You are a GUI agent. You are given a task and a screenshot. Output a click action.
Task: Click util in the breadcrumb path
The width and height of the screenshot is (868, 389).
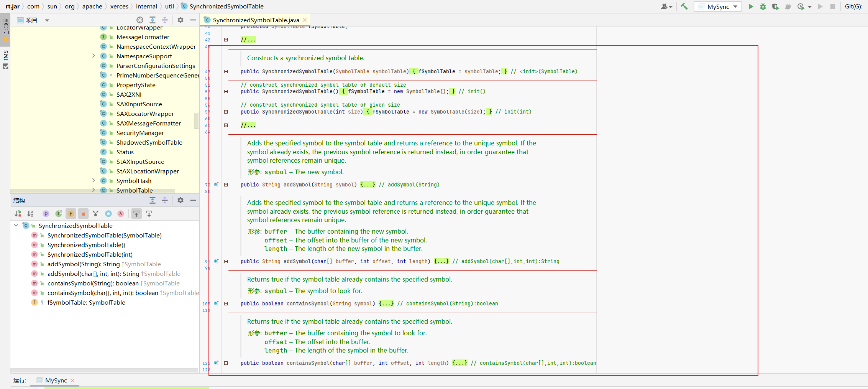tap(169, 6)
